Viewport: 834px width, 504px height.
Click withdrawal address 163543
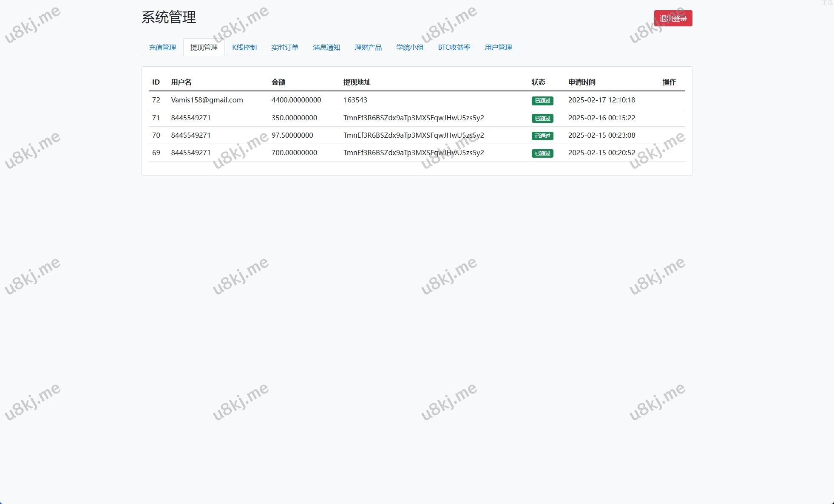point(355,100)
